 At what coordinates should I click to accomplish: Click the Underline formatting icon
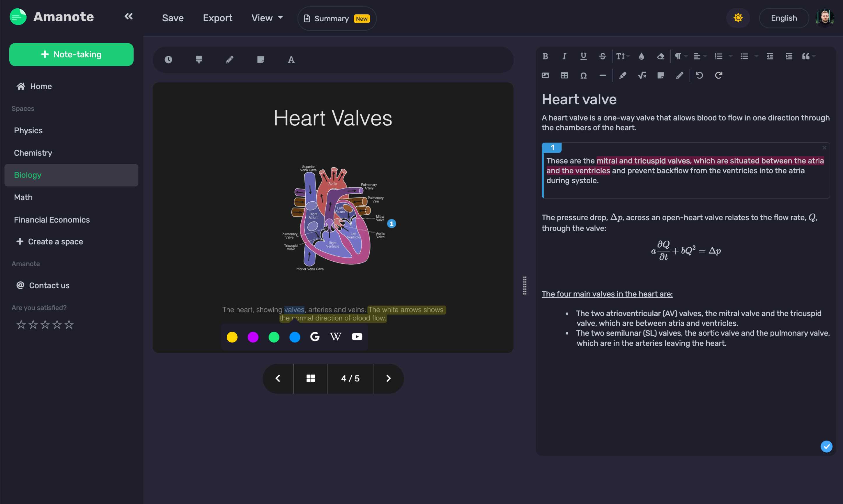(x=582, y=56)
